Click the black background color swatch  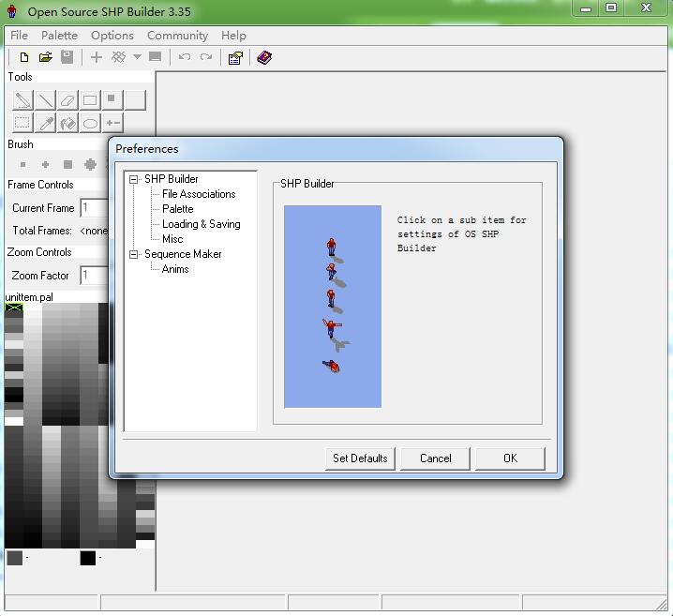pyautogui.click(x=87, y=558)
